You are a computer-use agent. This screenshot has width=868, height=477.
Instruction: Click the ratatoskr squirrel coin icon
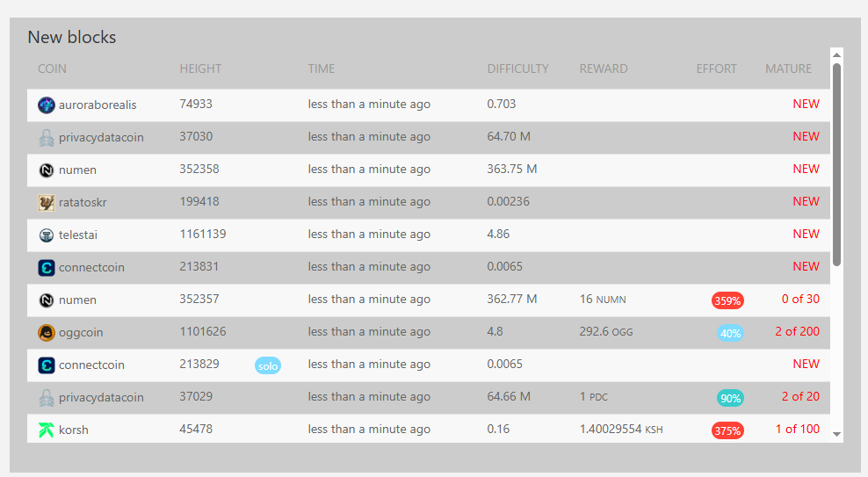[x=47, y=203]
